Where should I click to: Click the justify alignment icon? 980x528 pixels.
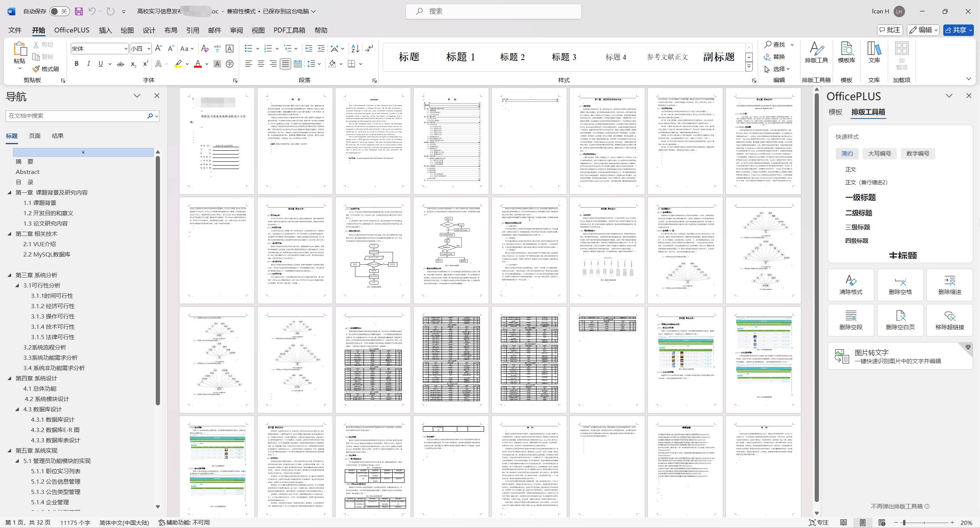[285, 64]
